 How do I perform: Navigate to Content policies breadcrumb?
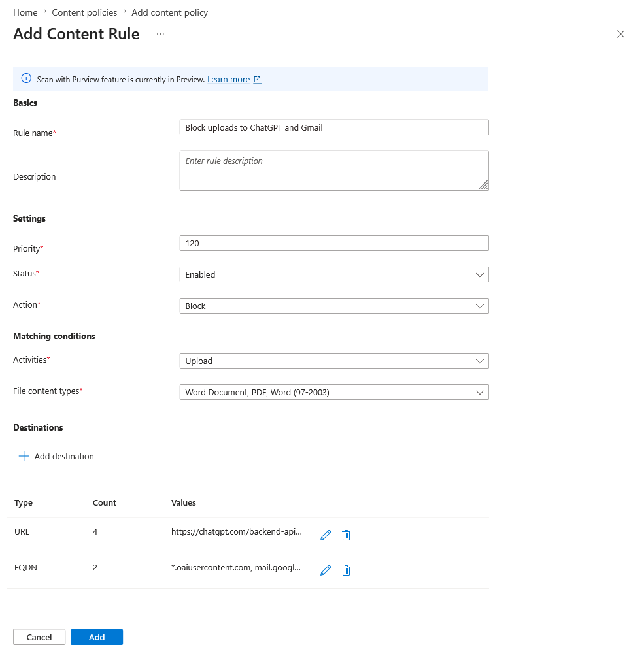[x=84, y=12]
